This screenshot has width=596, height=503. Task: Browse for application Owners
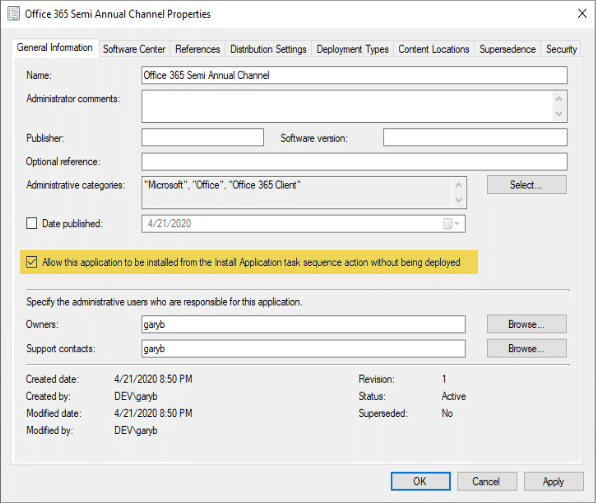[527, 324]
